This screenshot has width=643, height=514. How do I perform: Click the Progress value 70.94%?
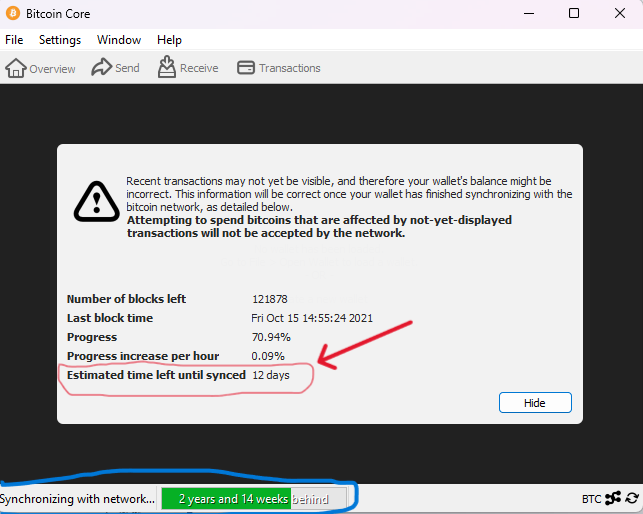[271, 337]
